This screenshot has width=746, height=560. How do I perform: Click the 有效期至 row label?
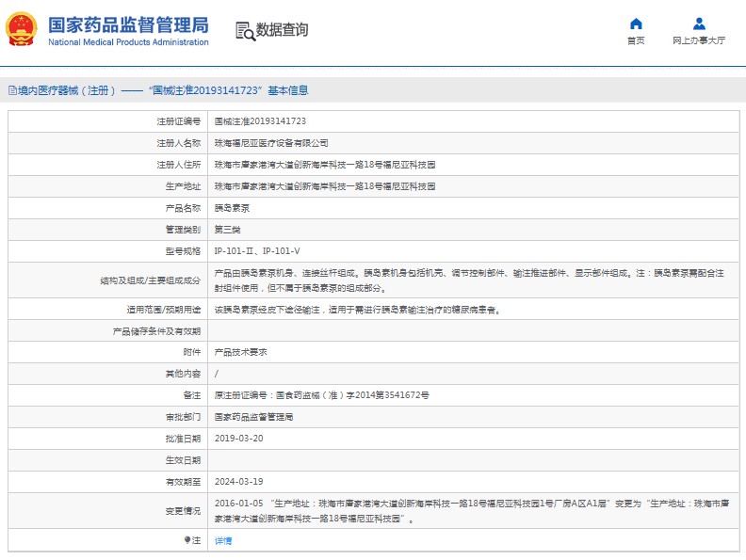point(183,482)
